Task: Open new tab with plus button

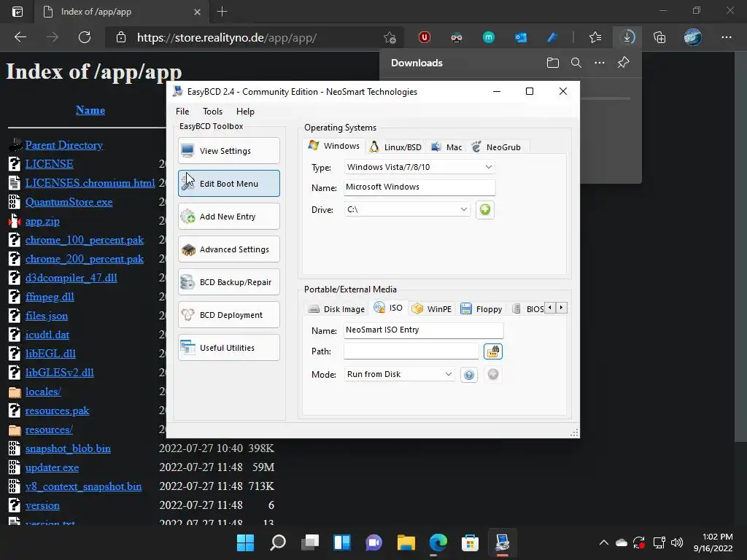Action: click(222, 12)
